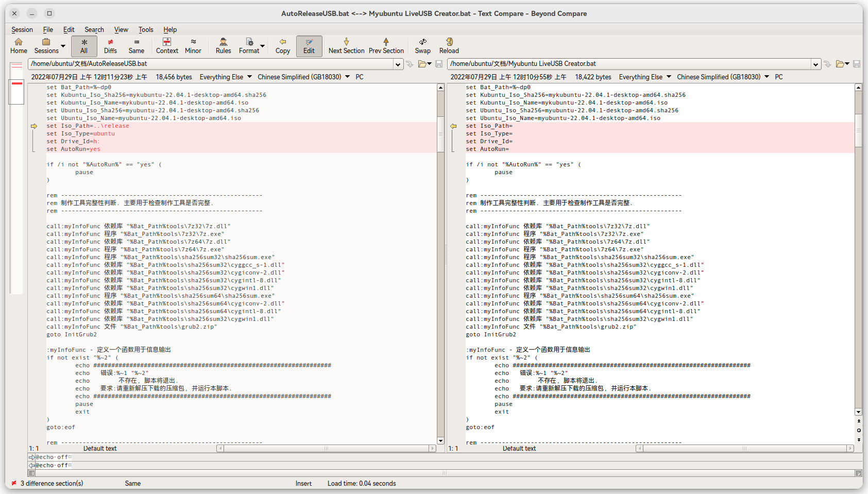The width and height of the screenshot is (868, 494).
Task: Expand the right file path history dropdown
Action: (x=816, y=64)
